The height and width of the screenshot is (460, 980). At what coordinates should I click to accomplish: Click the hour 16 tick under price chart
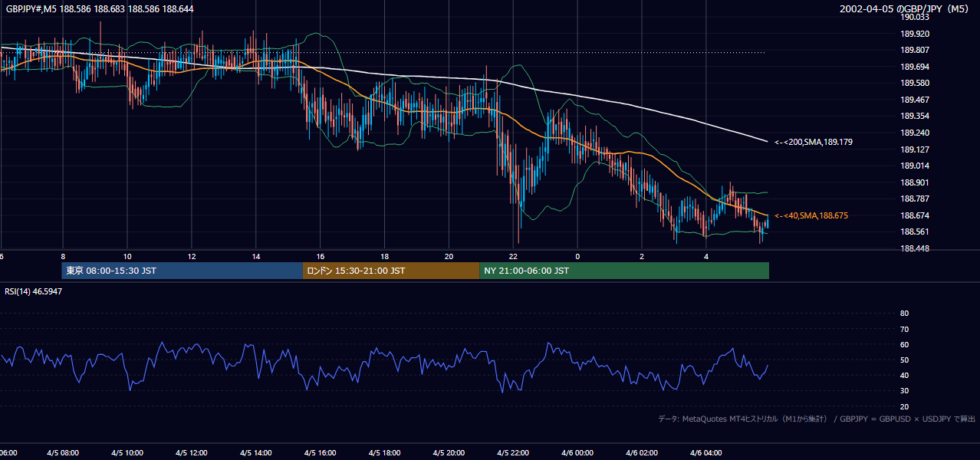click(x=321, y=256)
